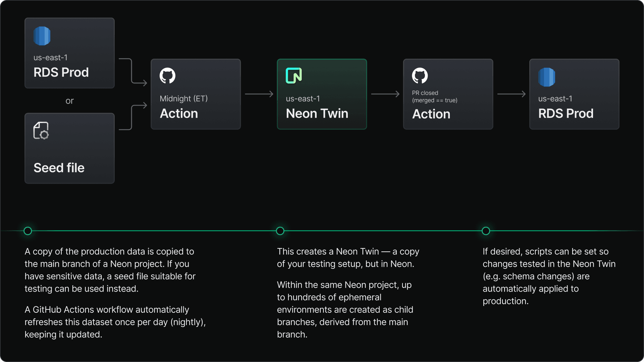Select the Neon Twin card title

pyautogui.click(x=317, y=113)
